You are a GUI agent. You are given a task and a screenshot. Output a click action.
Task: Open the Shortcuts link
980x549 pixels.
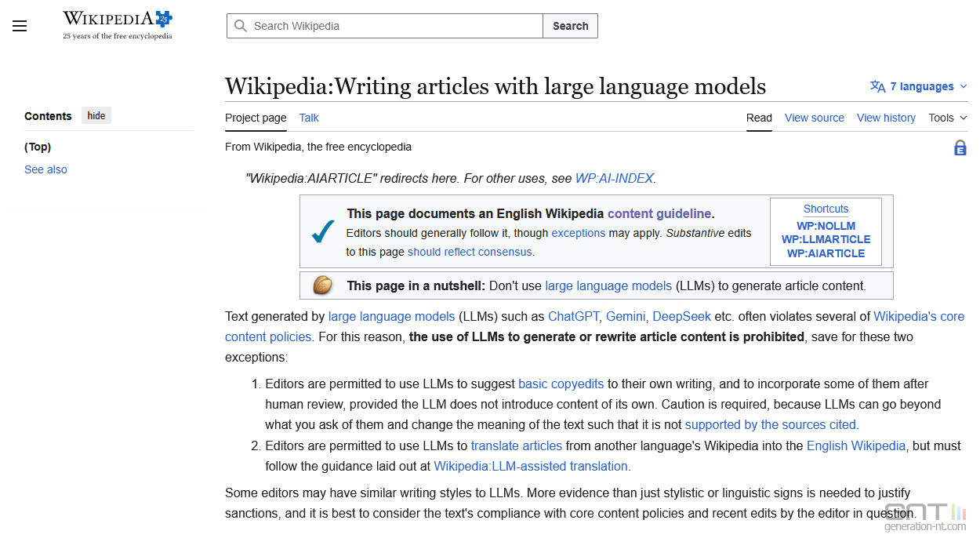pos(826,209)
